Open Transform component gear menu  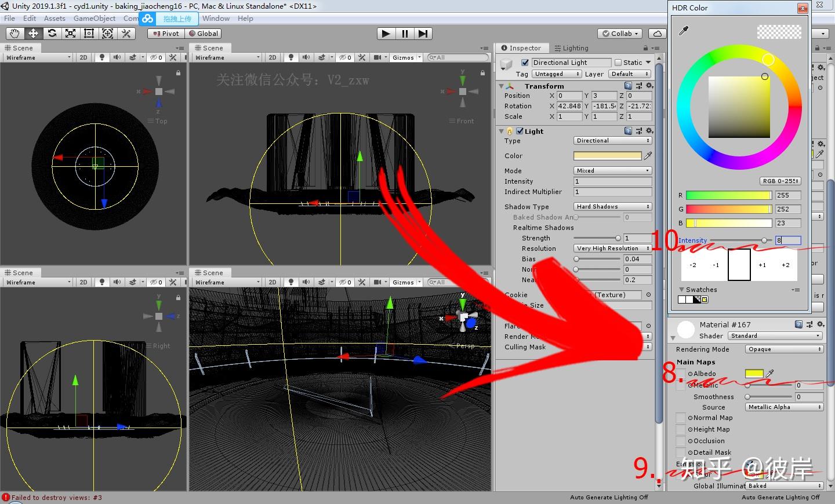[x=649, y=86]
